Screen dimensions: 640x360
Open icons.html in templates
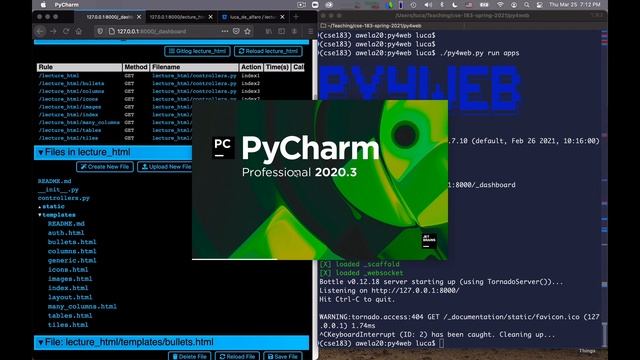pos(68,269)
